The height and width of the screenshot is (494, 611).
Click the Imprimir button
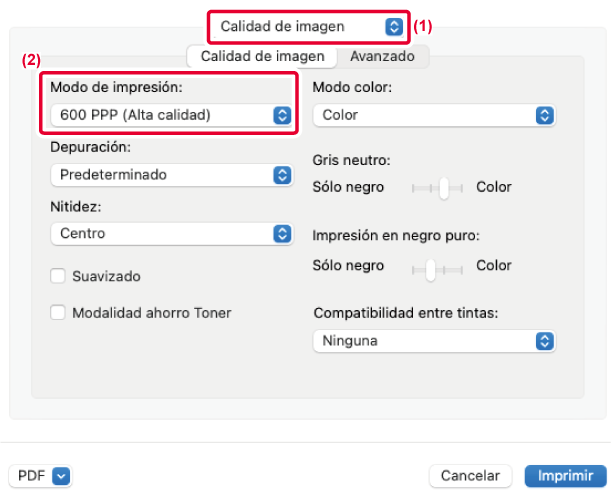tap(560, 476)
